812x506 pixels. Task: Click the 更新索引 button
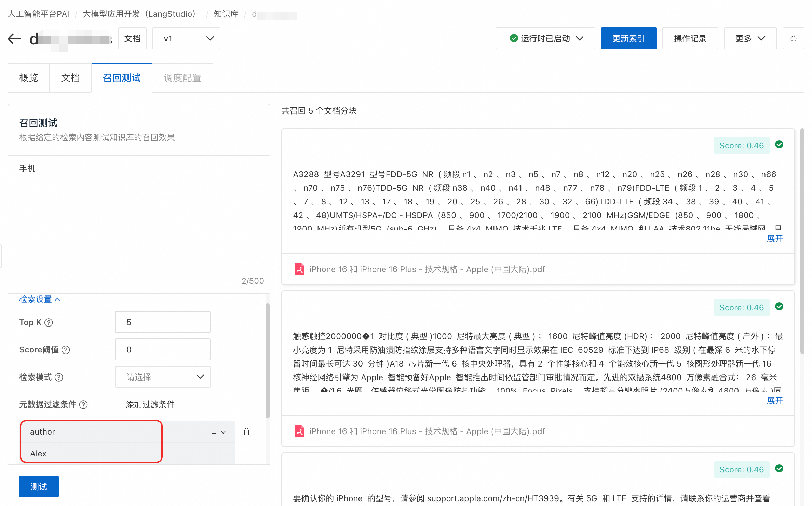click(x=628, y=39)
